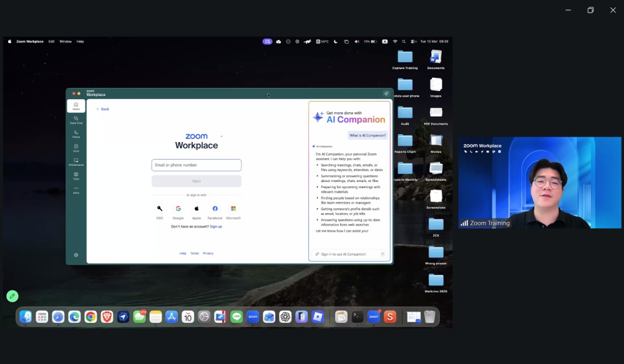This screenshot has height=364, width=624.
Task: Open the volume control in menu bar
Action: click(x=356, y=42)
